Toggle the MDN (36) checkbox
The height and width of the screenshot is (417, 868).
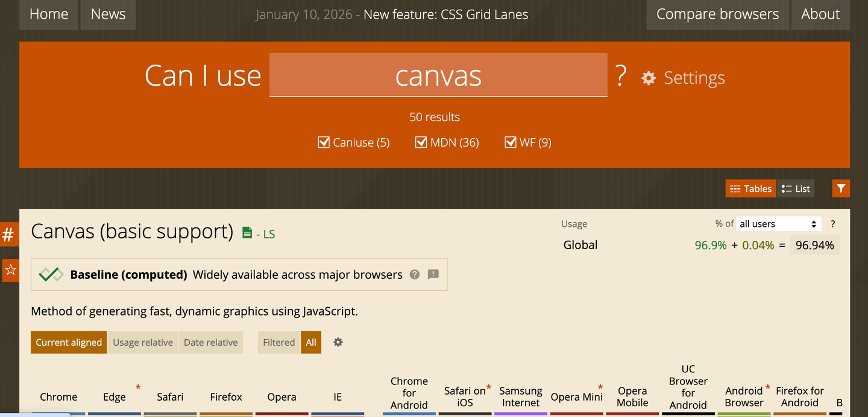421,142
